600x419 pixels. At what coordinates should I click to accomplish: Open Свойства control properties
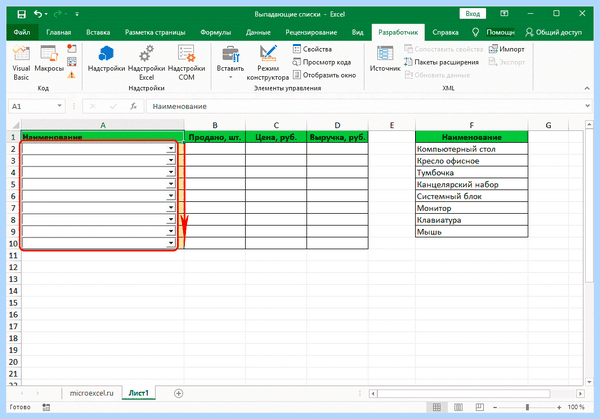[312, 49]
